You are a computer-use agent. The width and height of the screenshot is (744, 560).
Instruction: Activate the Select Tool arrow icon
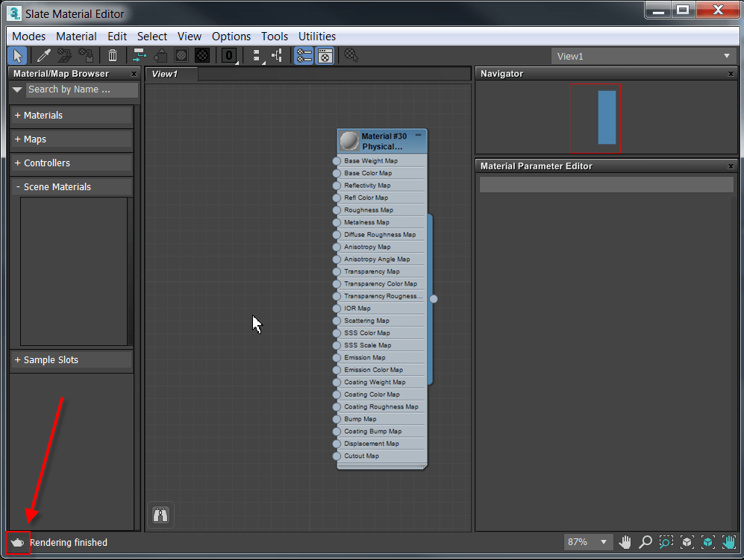tap(18, 56)
